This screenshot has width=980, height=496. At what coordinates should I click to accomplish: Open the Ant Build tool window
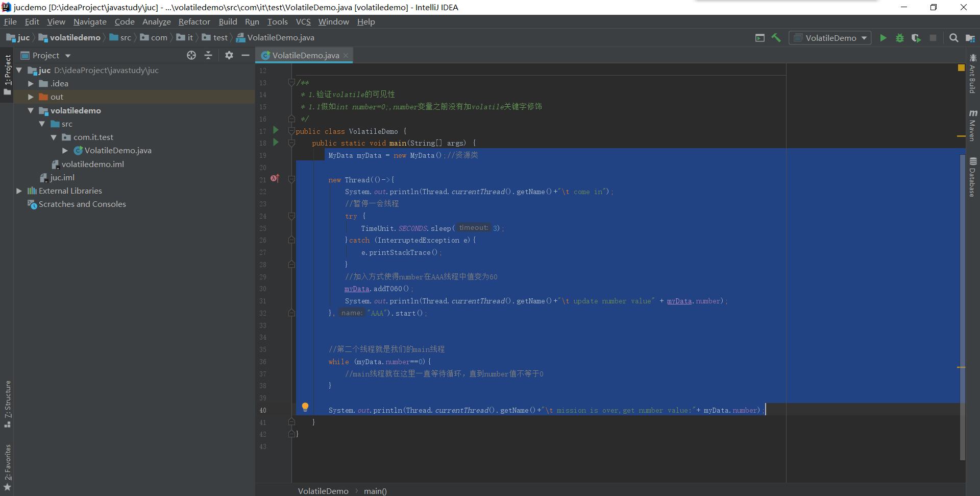click(973, 75)
